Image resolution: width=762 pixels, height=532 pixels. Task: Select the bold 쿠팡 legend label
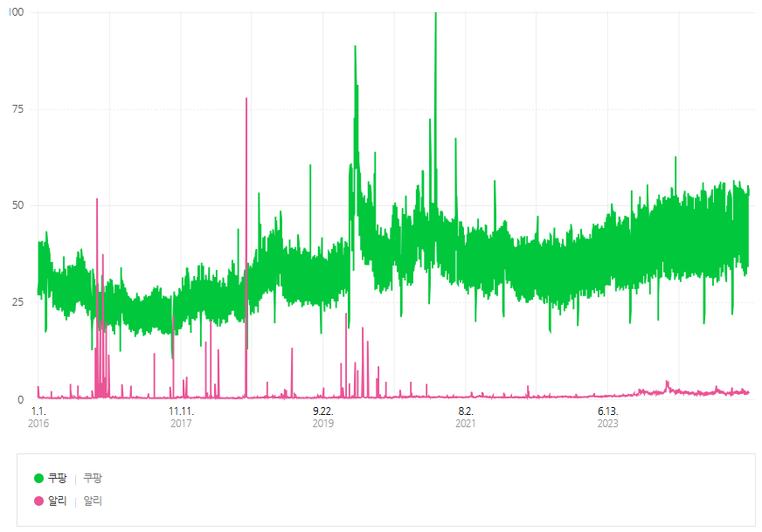pyautogui.click(x=58, y=479)
